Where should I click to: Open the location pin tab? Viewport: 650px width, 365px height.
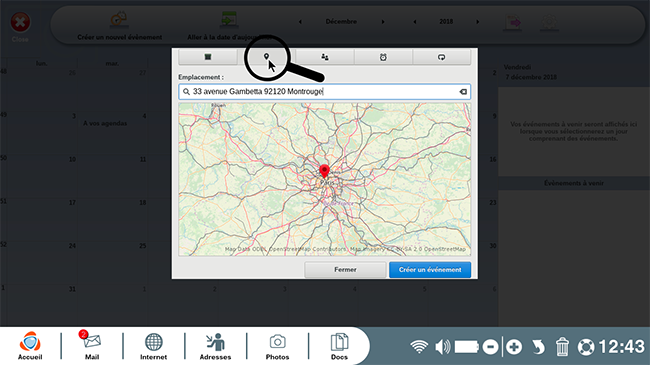tap(266, 57)
